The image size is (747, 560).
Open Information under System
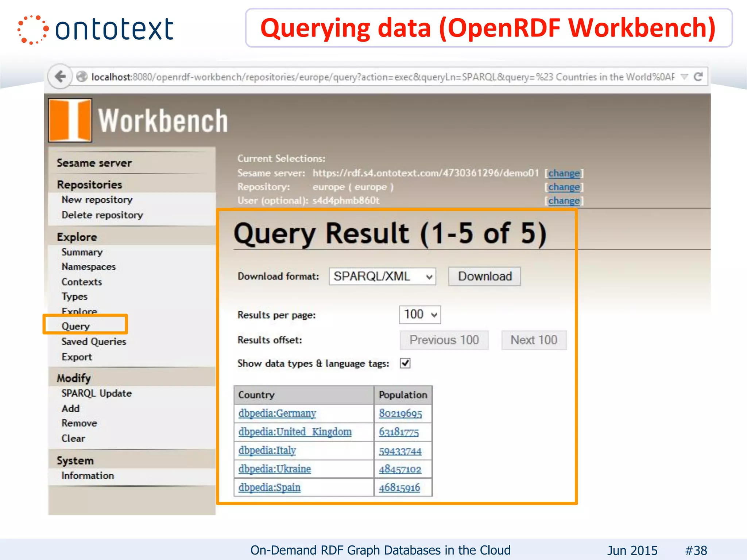[x=88, y=476]
